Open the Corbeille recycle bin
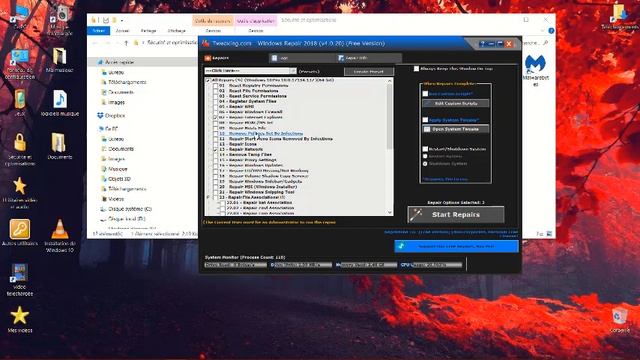Image resolution: width=640 pixels, height=360 pixels. [x=620, y=321]
